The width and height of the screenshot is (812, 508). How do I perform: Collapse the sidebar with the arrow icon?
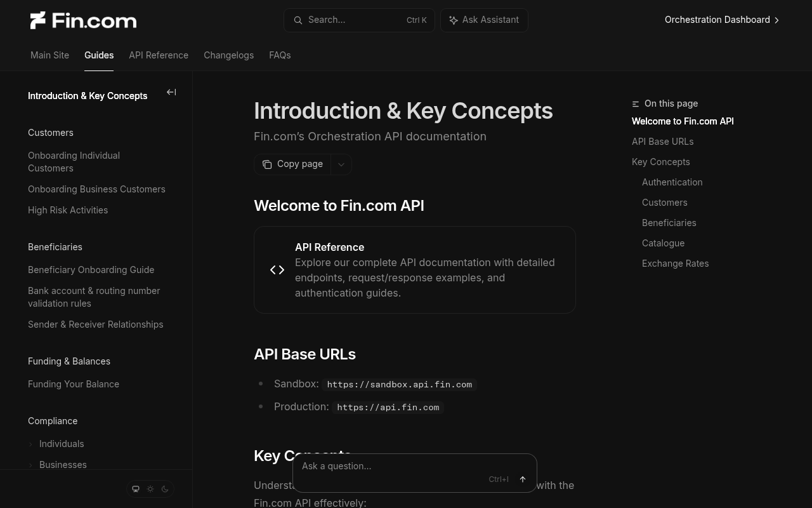[171, 92]
